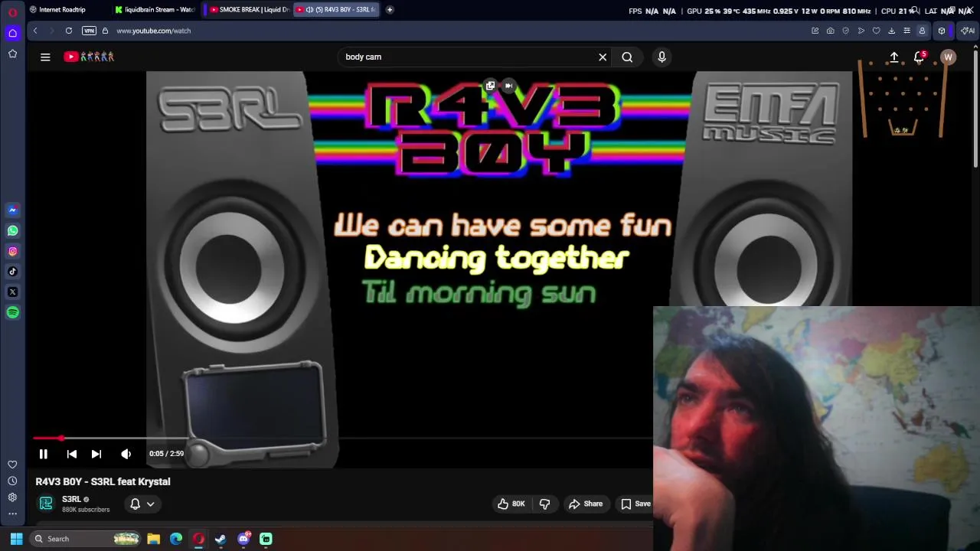The image size is (980, 551).
Task: Open Opera sidebar settings gear
Action: [x=12, y=497]
